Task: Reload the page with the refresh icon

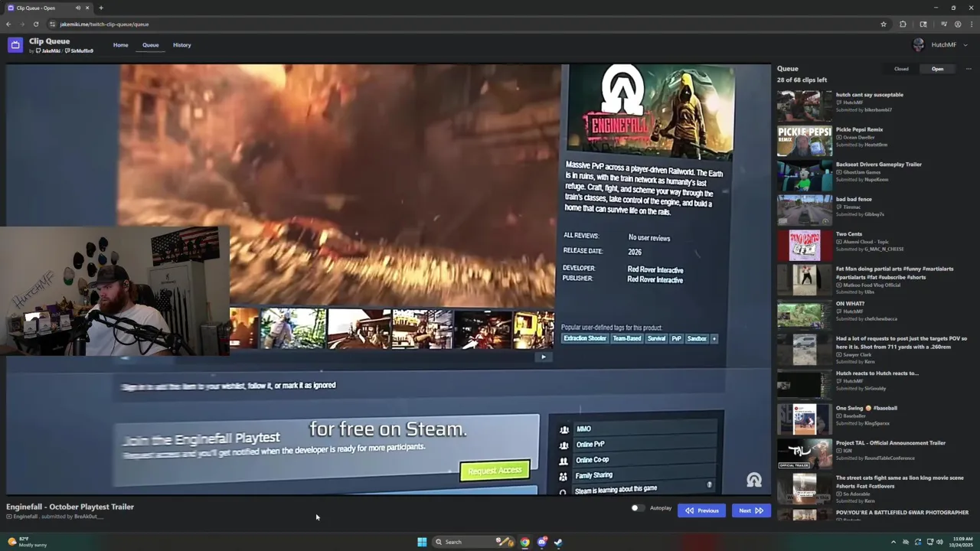Action: click(36, 24)
